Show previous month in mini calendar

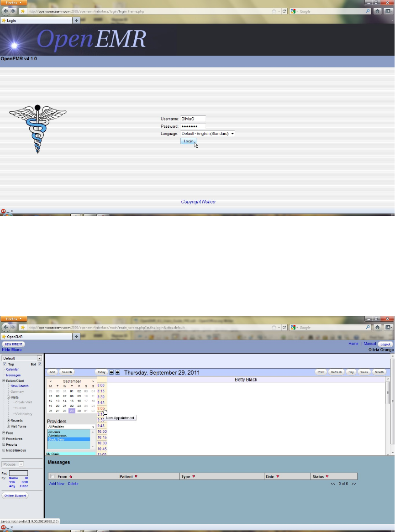click(x=51, y=381)
